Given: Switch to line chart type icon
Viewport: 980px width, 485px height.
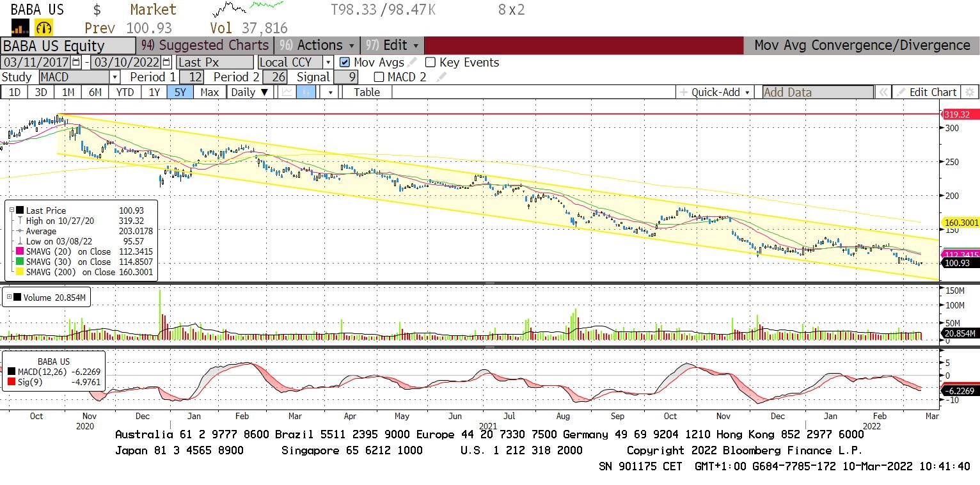Looking at the screenshot, I should (x=286, y=92).
